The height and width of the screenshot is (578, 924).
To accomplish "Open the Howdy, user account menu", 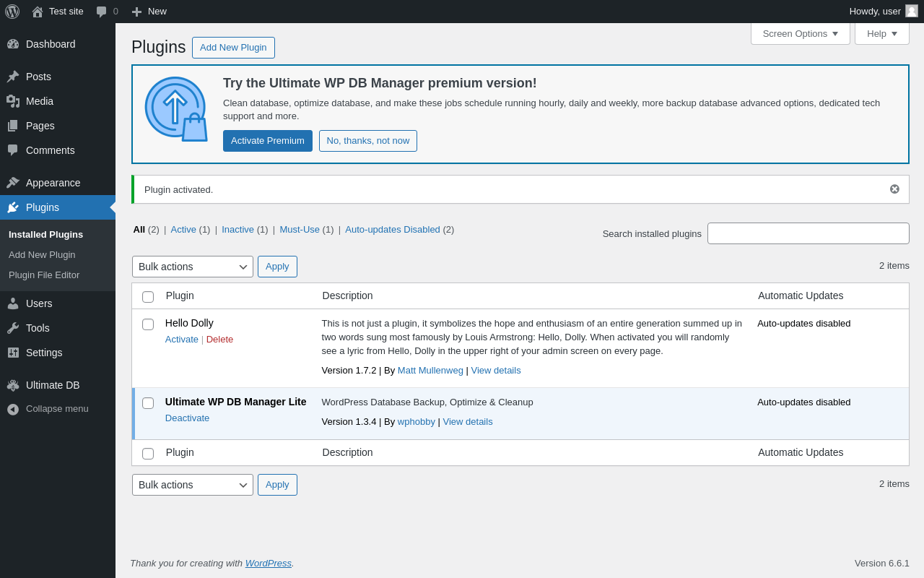I will click(x=884, y=12).
